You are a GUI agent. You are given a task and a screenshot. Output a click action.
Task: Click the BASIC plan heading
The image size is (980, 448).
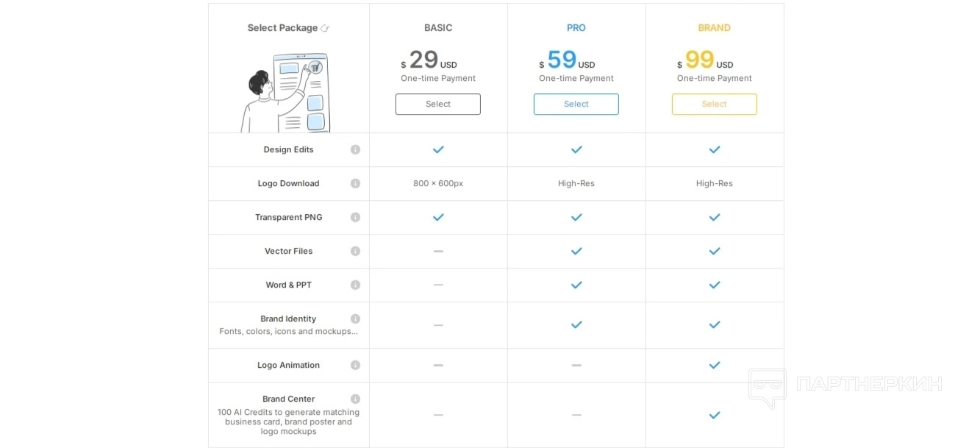click(x=438, y=28)
